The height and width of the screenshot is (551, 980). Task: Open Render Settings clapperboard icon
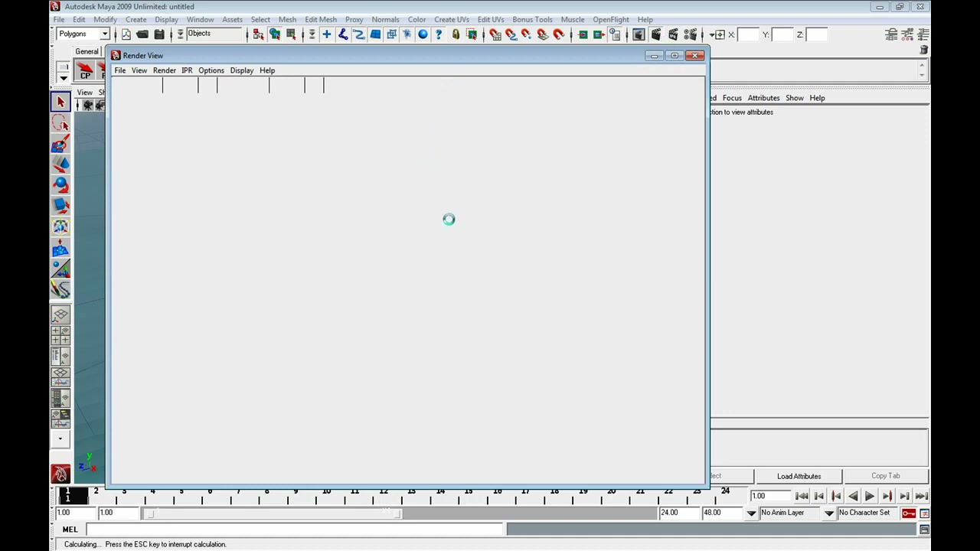[690, 34]
